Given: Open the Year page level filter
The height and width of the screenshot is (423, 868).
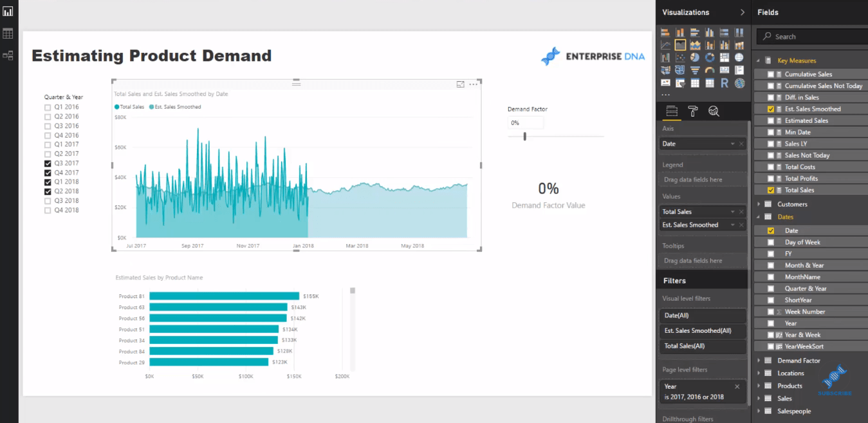Looking at the screenshot, I should 703,391.
